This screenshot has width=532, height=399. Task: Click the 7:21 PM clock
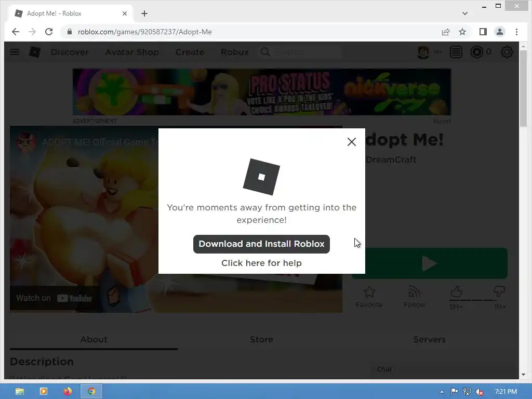506,392
